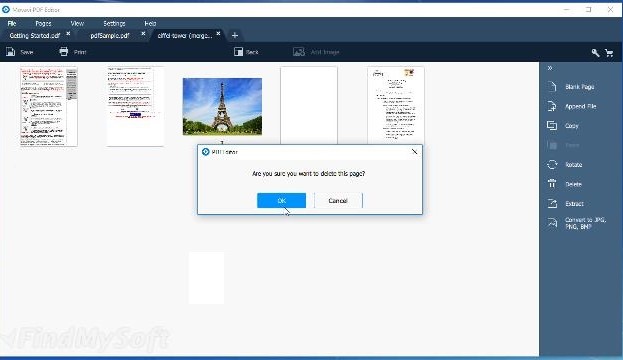
Task: Switch to the pdfSample.pdf tab
Action: [110, 35]
